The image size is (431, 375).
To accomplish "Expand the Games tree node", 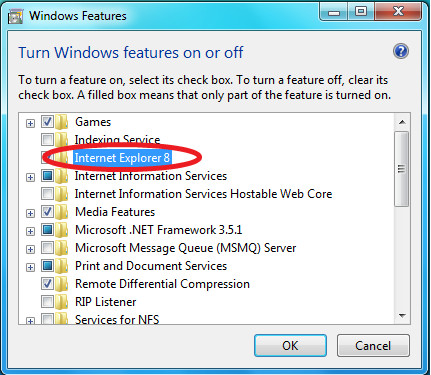I will tap(30, 123).
